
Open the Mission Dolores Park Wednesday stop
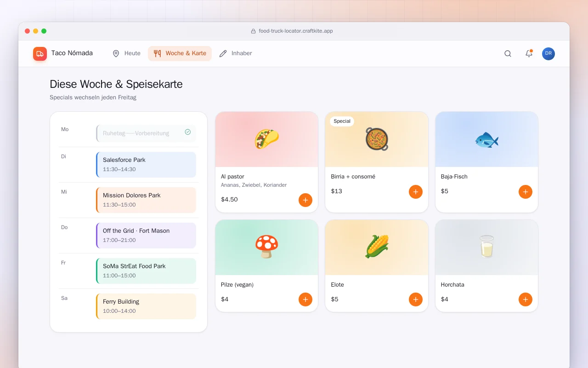tap(146, 200)
